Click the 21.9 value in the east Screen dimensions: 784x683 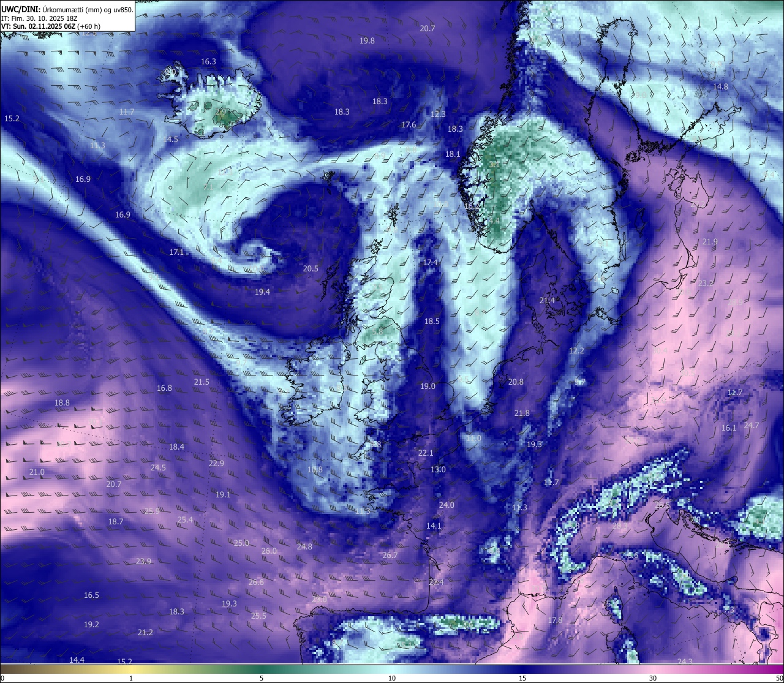(x=710, y=241)
